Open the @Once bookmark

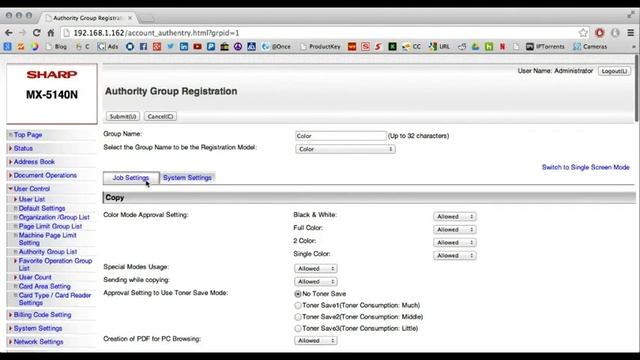point(276,47)
